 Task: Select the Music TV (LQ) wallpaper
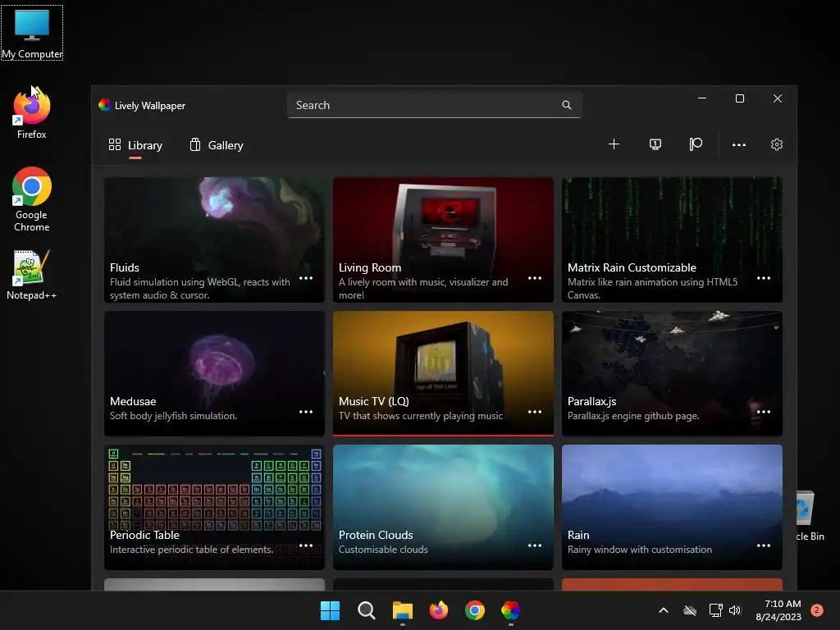coord(443,373)
